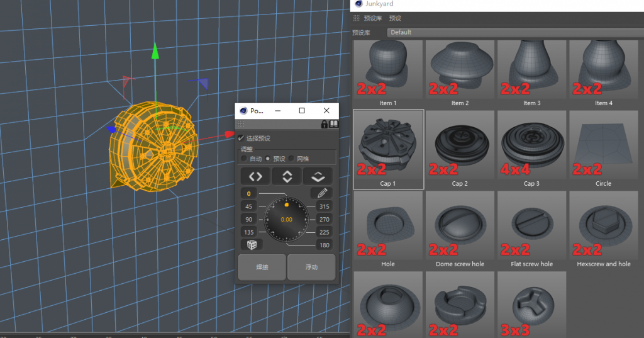Screen dimensions: 644x338
Task: Click the rotation dial knob
Action: tap(286, 219)
